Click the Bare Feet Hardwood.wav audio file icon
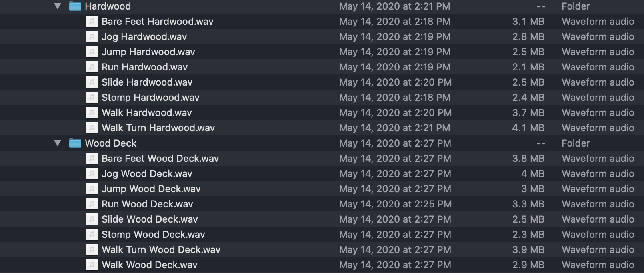This screenshot has width=644, height=273. [92, 22]
